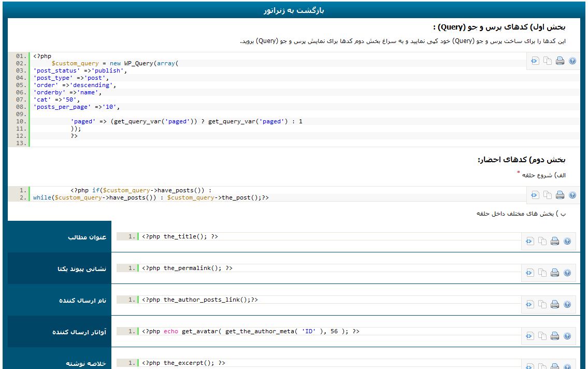Click the heading بخش دوم) کدهای احضار
This screenshot has height=369, width=588.
click(x=521, y=160)
